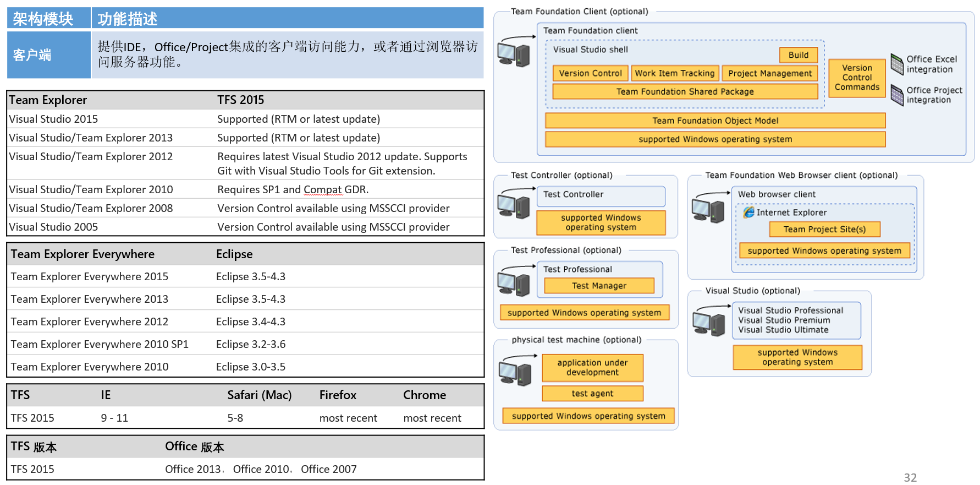980x485 pixels.
Task: Click the computer icon in Visual Studio group
Action: click(709, 323)
